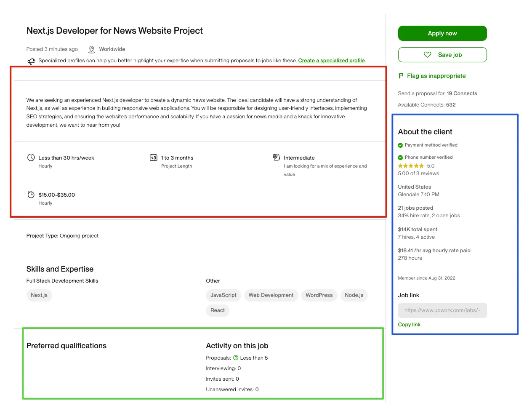Click the Save job button
Viewport: 532px width, 403px height.
tap(442, 54)
